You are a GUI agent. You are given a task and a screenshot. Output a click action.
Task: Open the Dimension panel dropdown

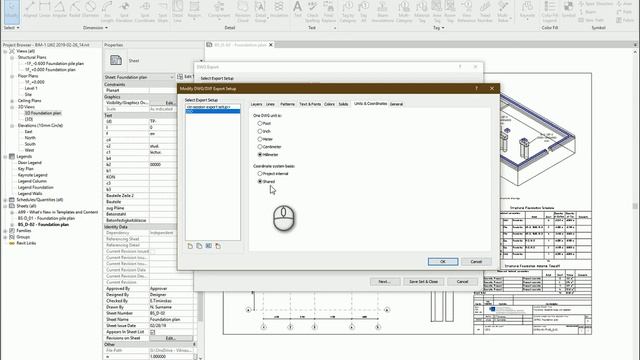(96, 28)
